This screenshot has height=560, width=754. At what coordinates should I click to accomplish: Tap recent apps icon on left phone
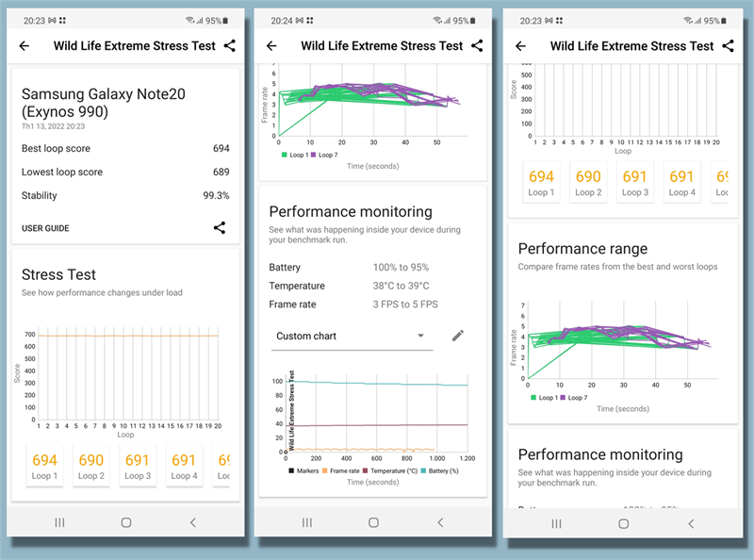tap(59, 522)
